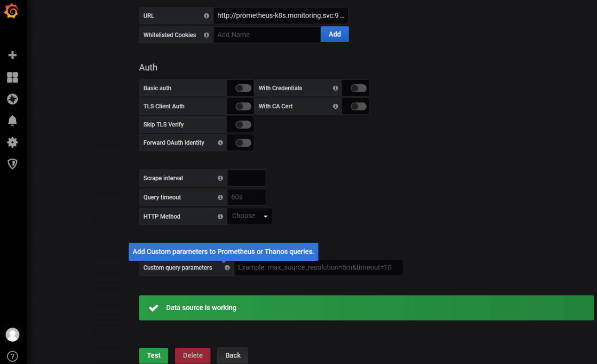Screen dimensions: 597x364
Task: Click the 'With Credentials' label
Action: coord(280,88)
